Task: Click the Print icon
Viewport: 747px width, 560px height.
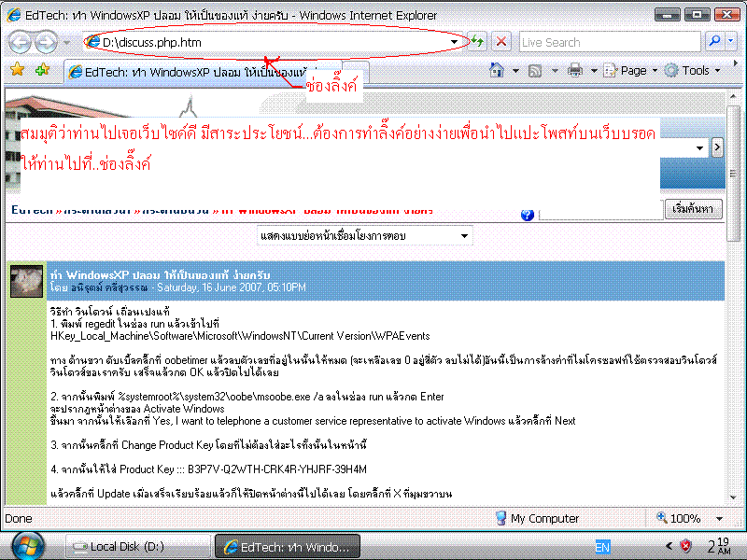Action: click(575, 71)
